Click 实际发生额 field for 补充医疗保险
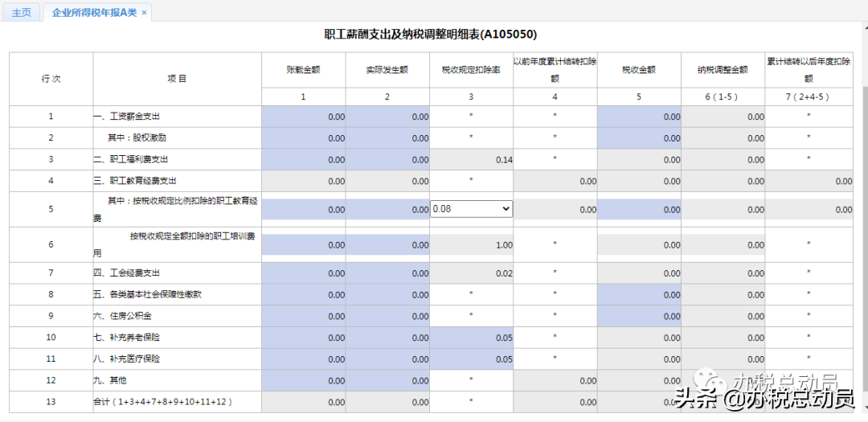This screenshot has height=422, width=868. coord(387,358)
